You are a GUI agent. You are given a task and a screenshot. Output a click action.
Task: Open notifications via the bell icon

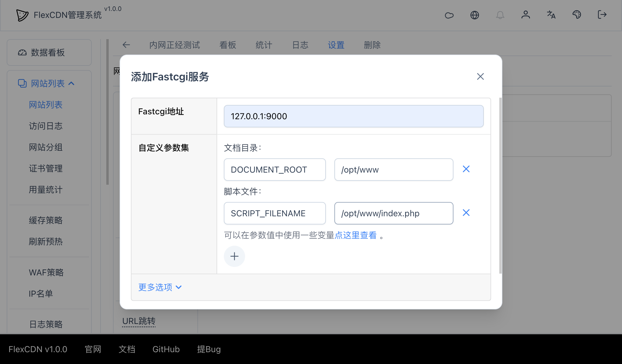[x=501, y=15]
